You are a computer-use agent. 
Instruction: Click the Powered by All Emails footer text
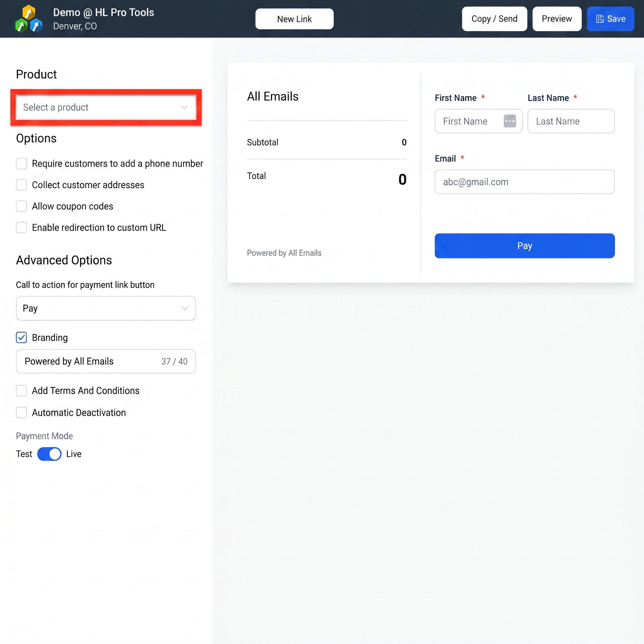click(x=284, y=253)
